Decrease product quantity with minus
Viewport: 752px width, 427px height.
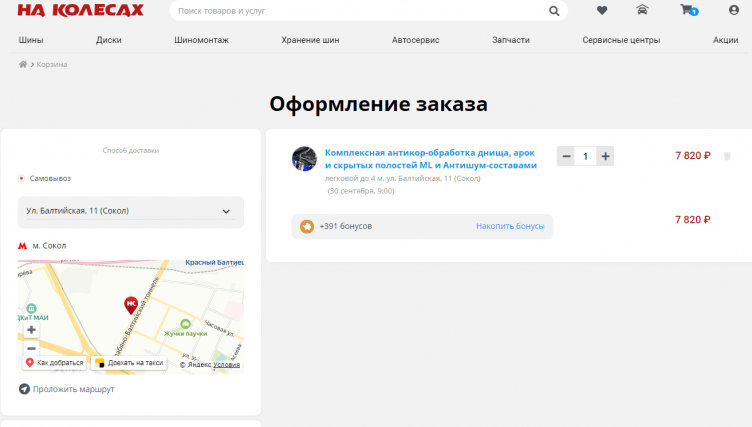pyautogui.click(x=567, y=156)
